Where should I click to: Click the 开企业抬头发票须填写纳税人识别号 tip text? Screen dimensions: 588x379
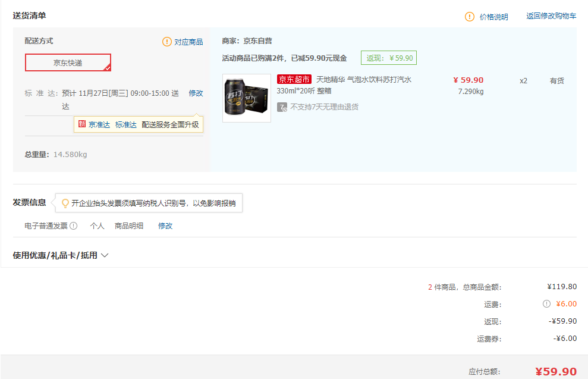pos(154,203)
